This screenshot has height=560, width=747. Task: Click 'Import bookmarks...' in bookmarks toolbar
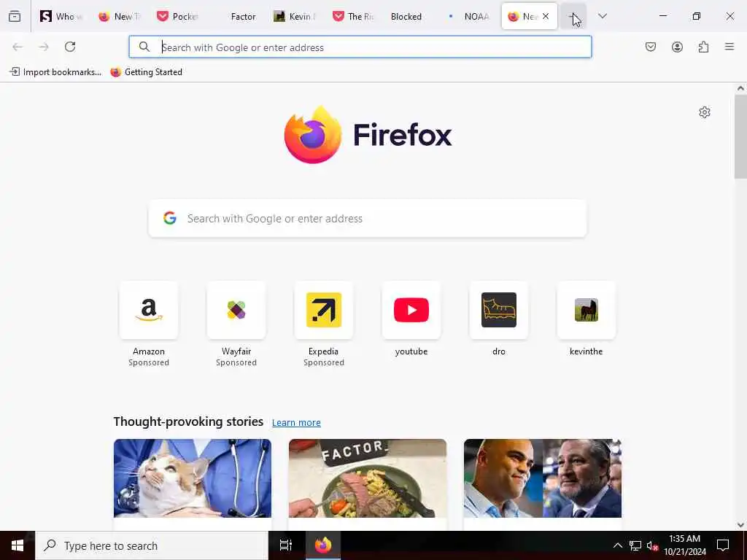pyautogui.click(x=55, y=72)
